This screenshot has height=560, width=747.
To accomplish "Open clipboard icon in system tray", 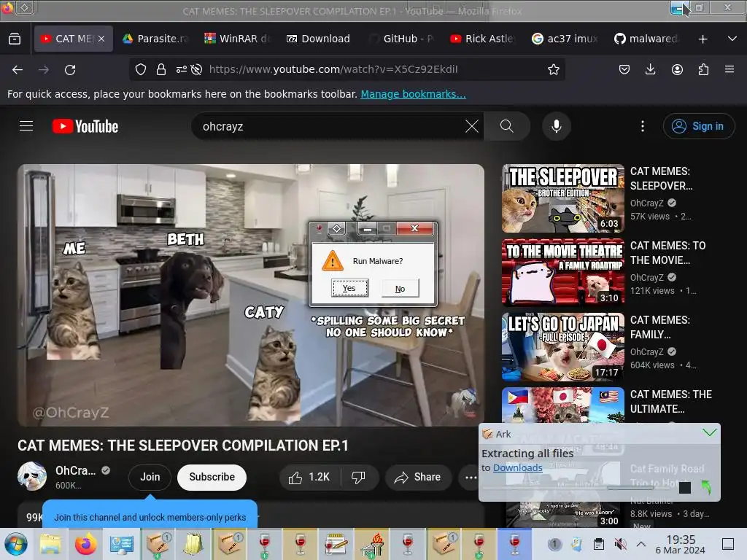I will (599, 544).
